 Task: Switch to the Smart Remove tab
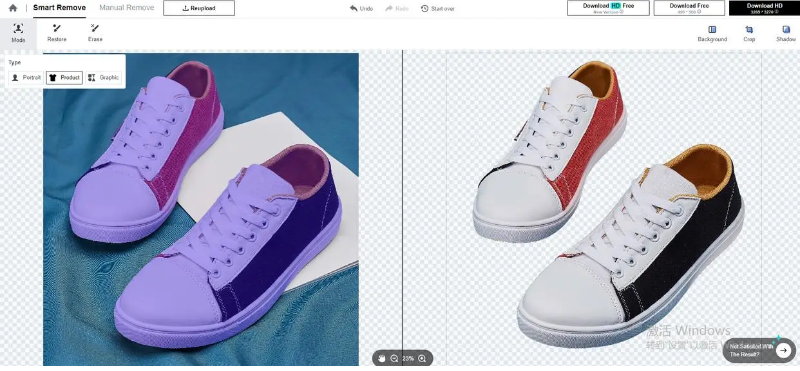[x=59, y=8]
